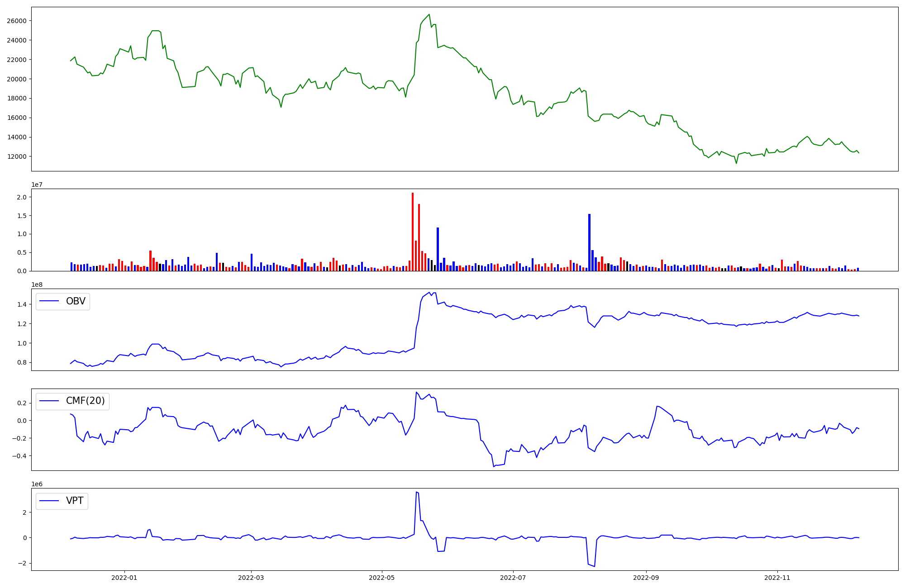Select the 2022-03 x-axis date label
This screenshot has height=588, width=905.
pos(251,578)
